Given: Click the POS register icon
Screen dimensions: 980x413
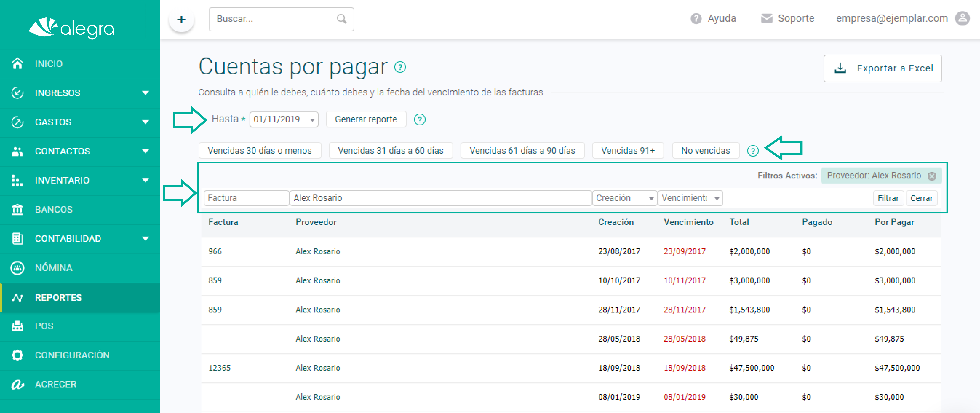Looking at the screenshot, I should pos(17,326).
